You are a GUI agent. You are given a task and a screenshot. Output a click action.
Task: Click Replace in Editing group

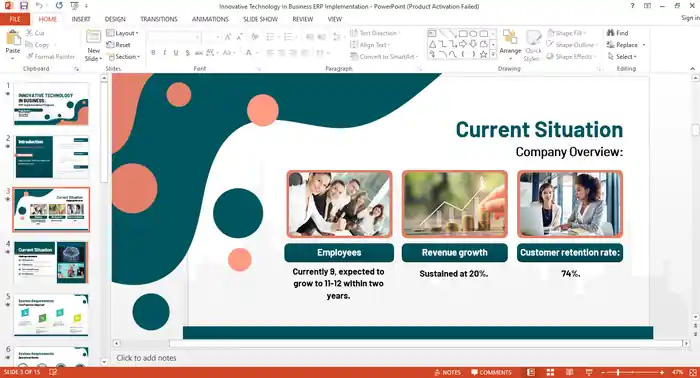click(626, 45)
